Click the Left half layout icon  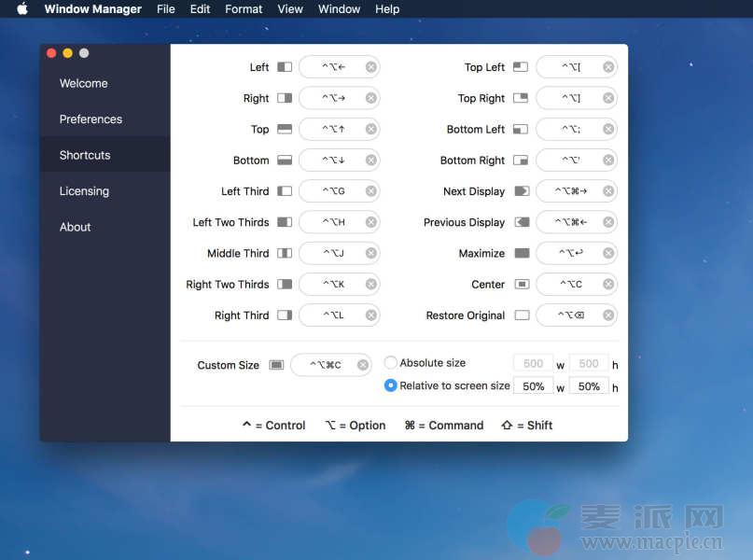click(285, 67)
